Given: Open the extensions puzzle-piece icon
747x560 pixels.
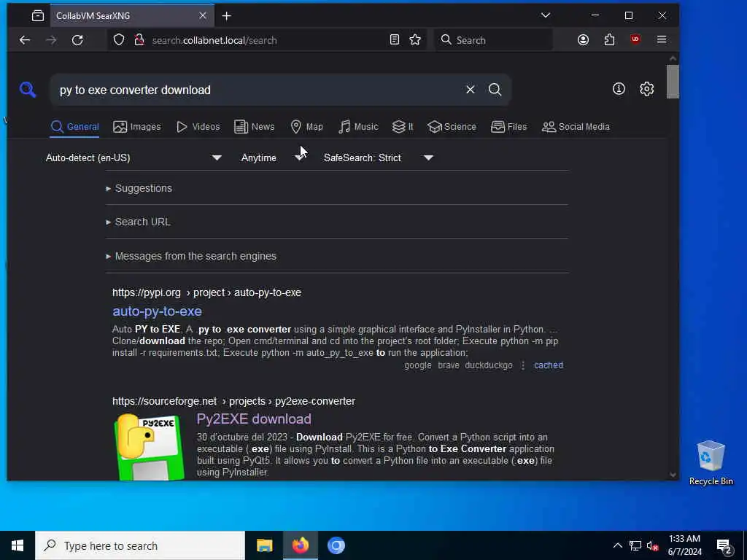Looking at the screenshot, I should pyautogui.click(x=609, y=40).
